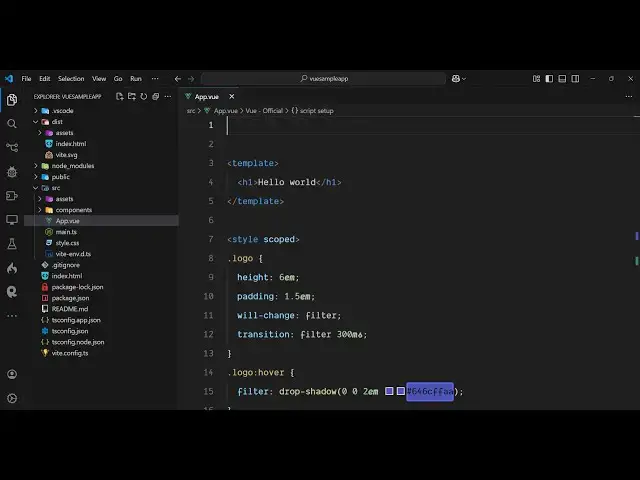Screen dimensions: 640x480
Task: Open Explorer more actions ellipsis
Action: [168, 97]
